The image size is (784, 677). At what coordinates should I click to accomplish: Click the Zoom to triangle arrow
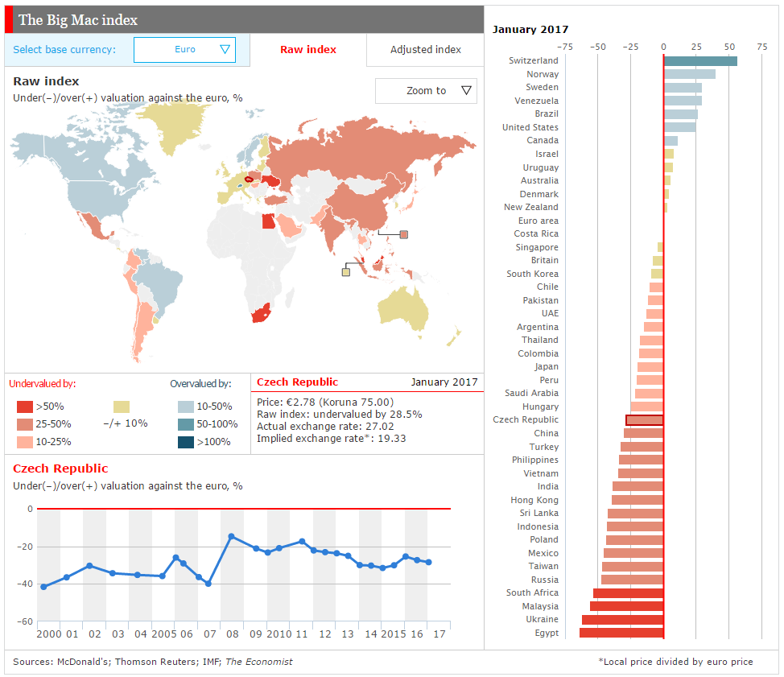tap(467, 91)
